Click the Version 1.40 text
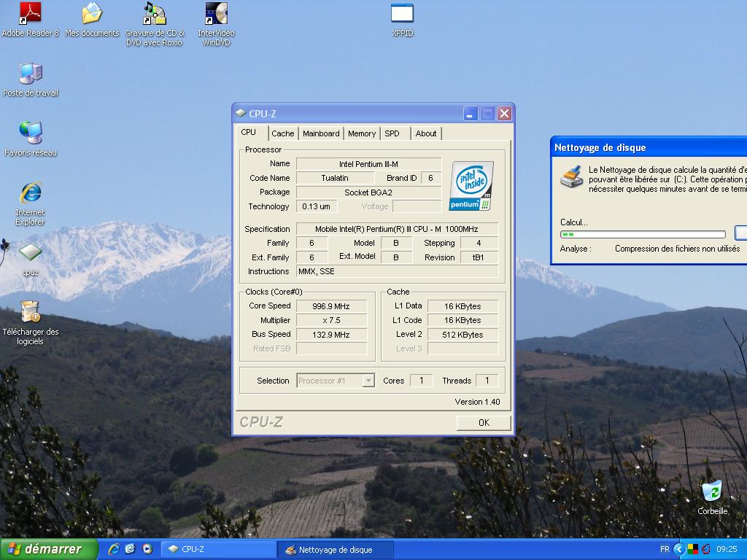Image resolution: width=747 pixels, height=560 pixels. coord(477,402)
